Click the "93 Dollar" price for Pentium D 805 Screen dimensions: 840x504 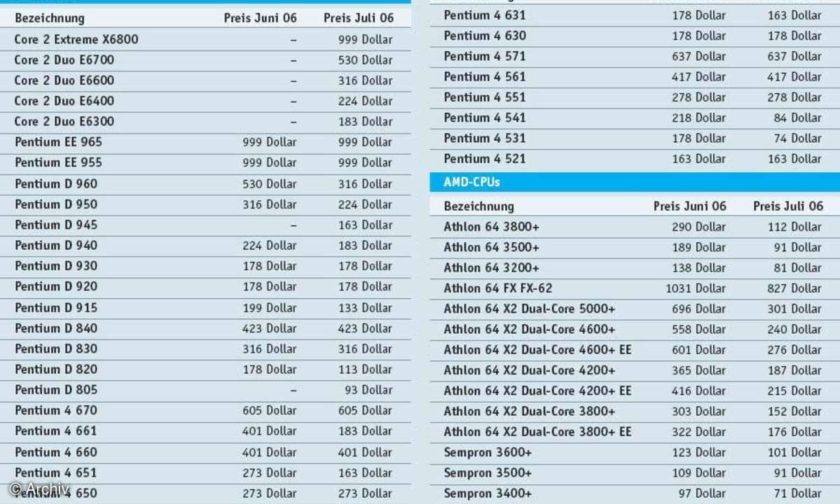point(369,390)
